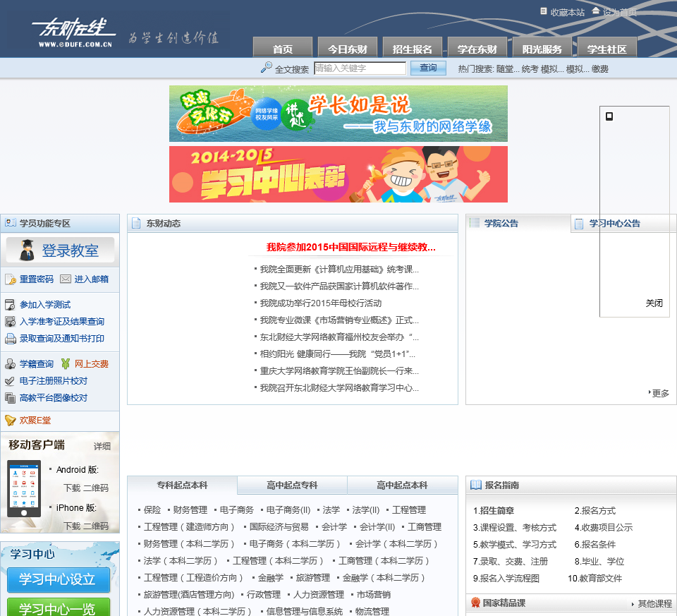Open the 国际经济与贸易 major link
The height and width of the screenshot is (616, 677).
point(279,527)
